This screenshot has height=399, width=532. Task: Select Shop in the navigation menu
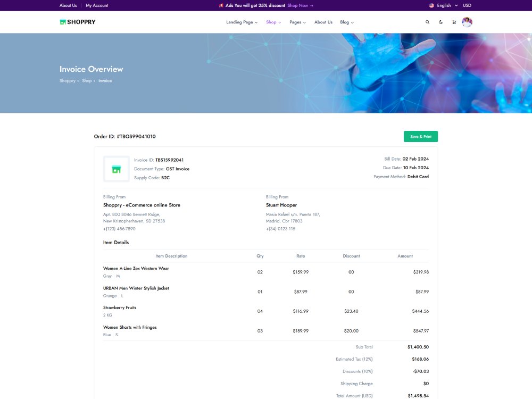(271, 22)
